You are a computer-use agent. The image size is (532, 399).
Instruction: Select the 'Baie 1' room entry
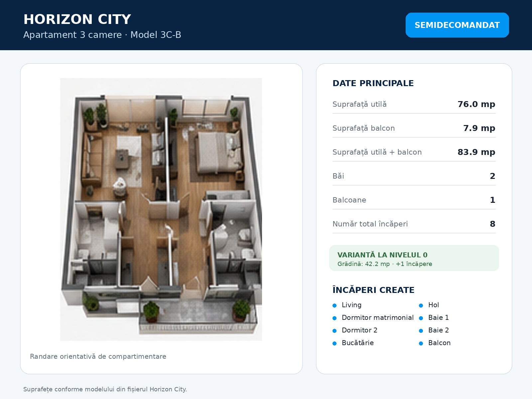[x=439, y=318]
